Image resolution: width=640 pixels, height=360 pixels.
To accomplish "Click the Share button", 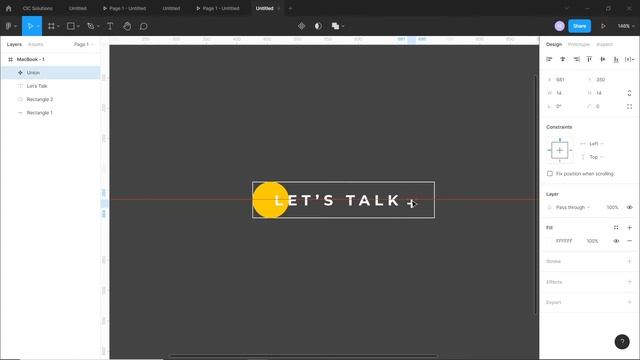I will click(580, 26).
